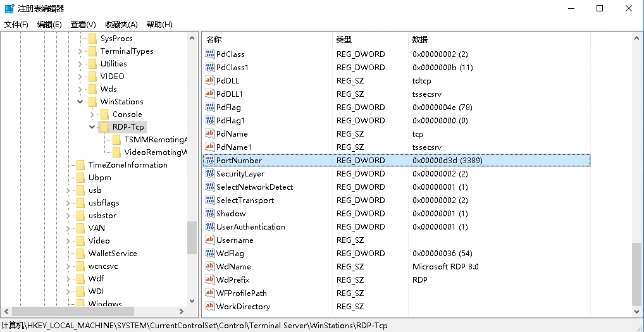Click the string icon beside WdName
The image size is (644, 332).
tap(209, 266)
